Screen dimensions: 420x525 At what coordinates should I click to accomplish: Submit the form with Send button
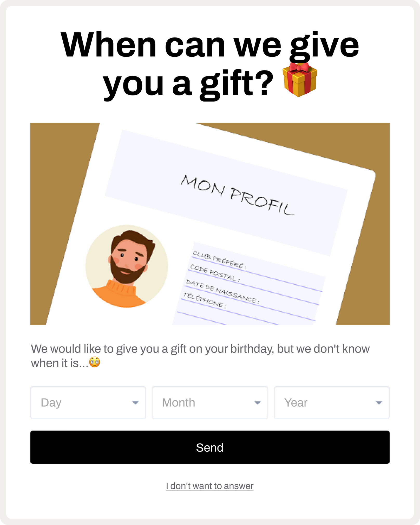210,447
